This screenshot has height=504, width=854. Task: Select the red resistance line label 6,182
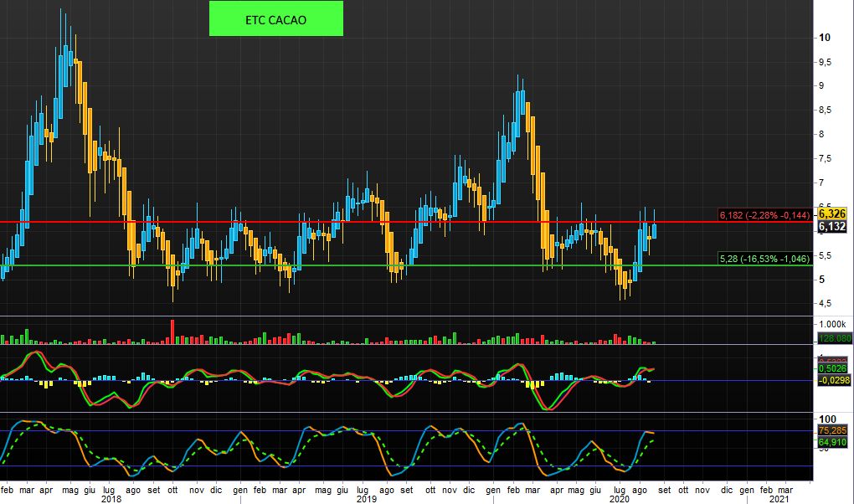click(765, 216)
